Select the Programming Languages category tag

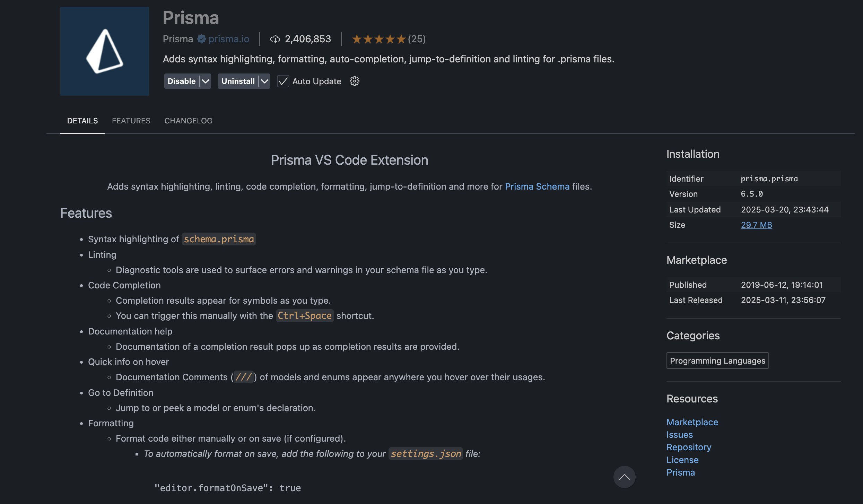click(717, 360)
